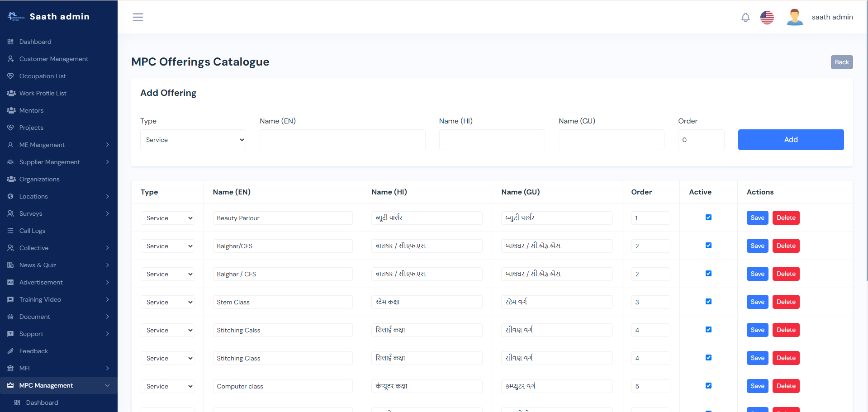Image resolution: width=868 pixels, height=412 pixels.
Task: Click the Advertisement sidebar icon
Action: (10, 282)
